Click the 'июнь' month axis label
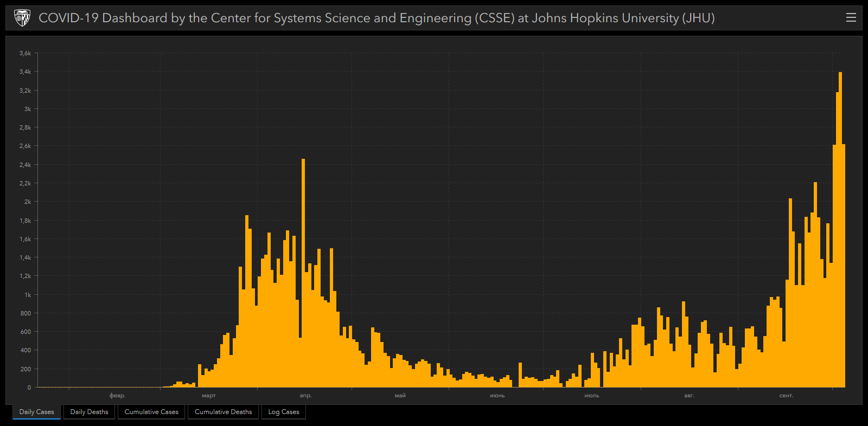This screenshot has height=426, width=868. point(497,396)
